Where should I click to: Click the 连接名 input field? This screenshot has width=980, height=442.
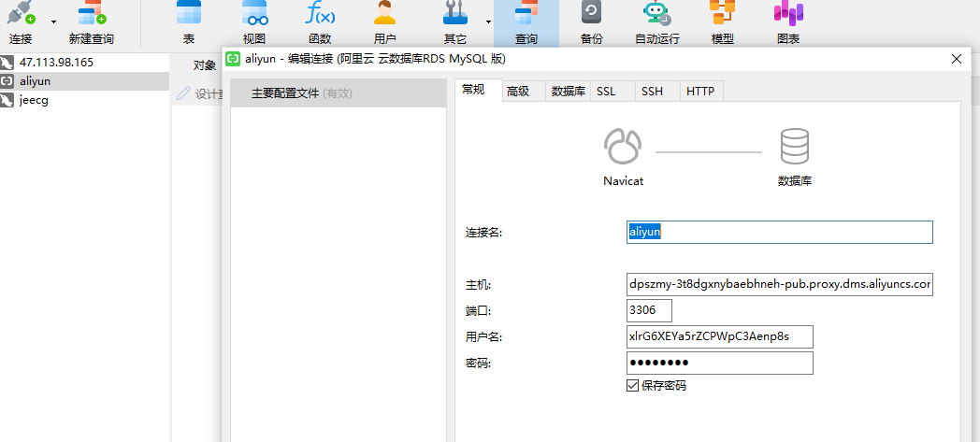point(779,233)
